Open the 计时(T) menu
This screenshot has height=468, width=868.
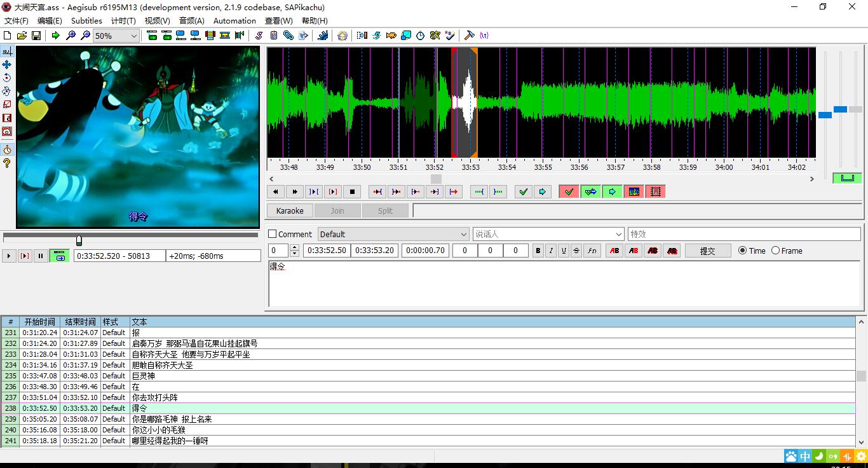[x=123, y=20]
